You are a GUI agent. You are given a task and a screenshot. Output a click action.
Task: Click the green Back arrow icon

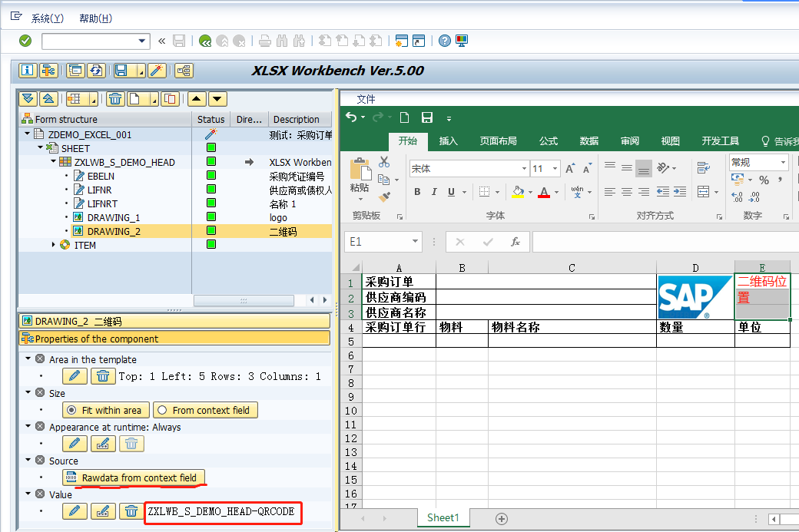205,41
